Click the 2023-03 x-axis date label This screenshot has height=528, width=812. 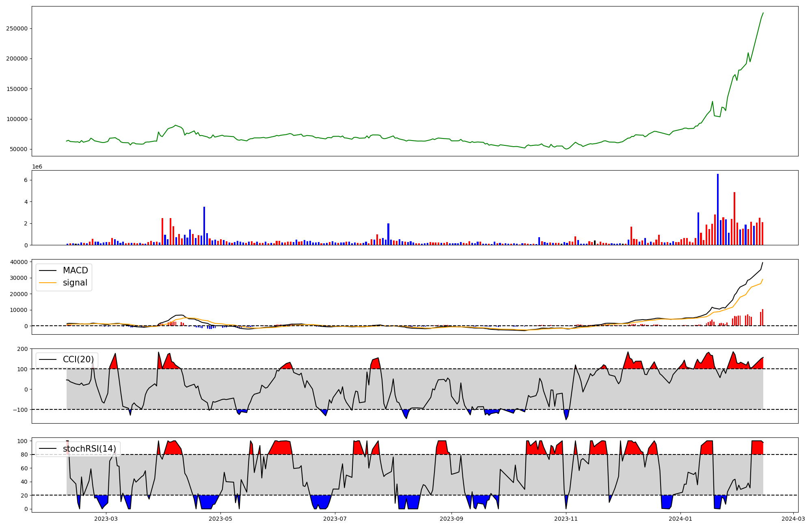tap(106, 519)
